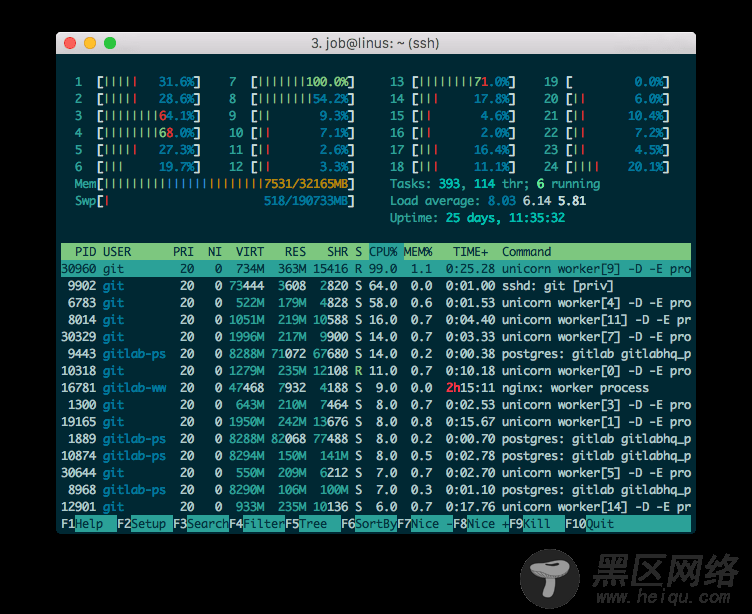The image size is (752, 614).
Task: Click the highlighted CPU% column header
Action: coord(383,252)
